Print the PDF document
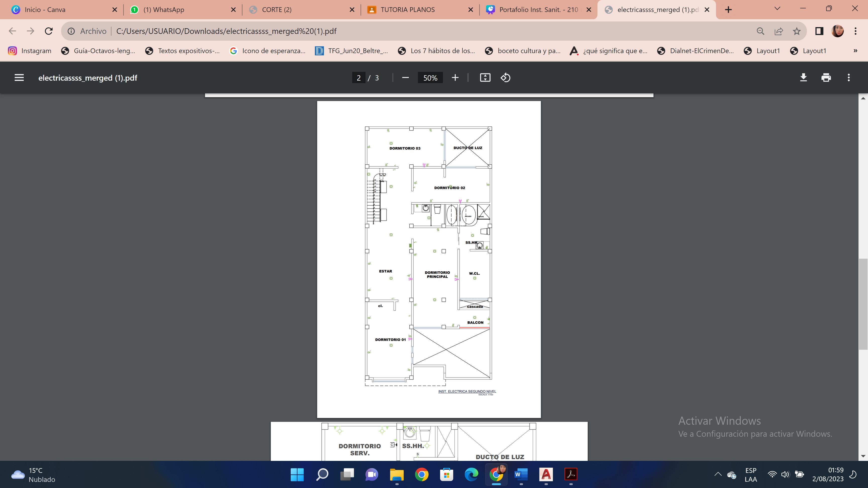Image resolution: width=868 pixels, height=488 pixels. 826,78
